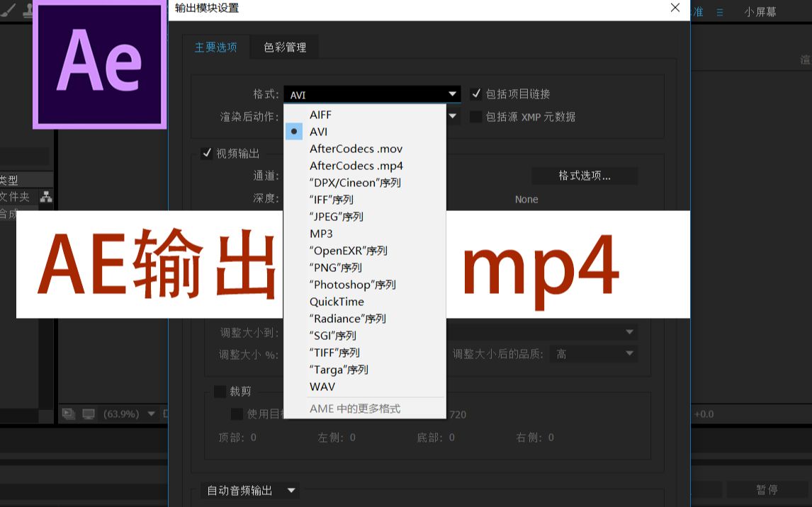Choose the "OpenEXR" sequence format
812x507 pixels.
[x=365, y=251]
